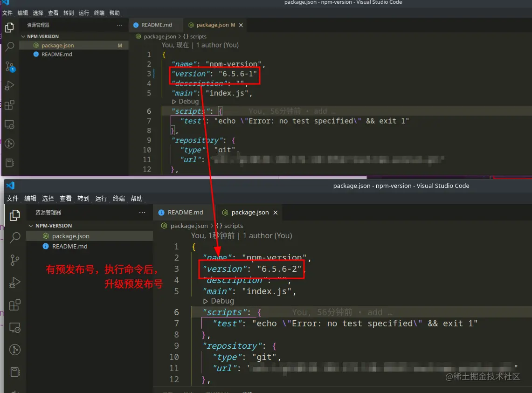Image resolution: width=532 pixels, height=393 pixels.
Task: Open Explorer icon in top window activity bar
Action: tap(9, 28)
